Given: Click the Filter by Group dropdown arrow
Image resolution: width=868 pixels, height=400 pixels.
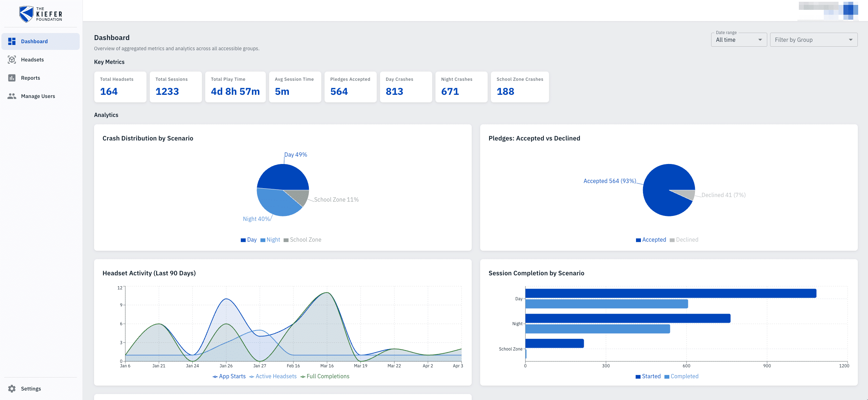Looking at the screenshot, I should (850, 40).
